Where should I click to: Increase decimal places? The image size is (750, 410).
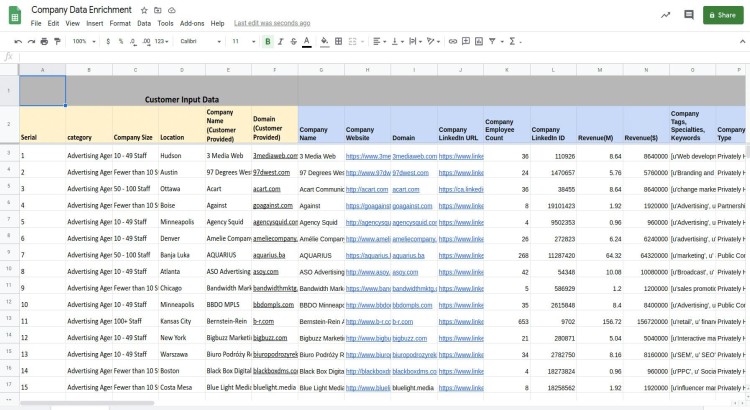(146, 42)
